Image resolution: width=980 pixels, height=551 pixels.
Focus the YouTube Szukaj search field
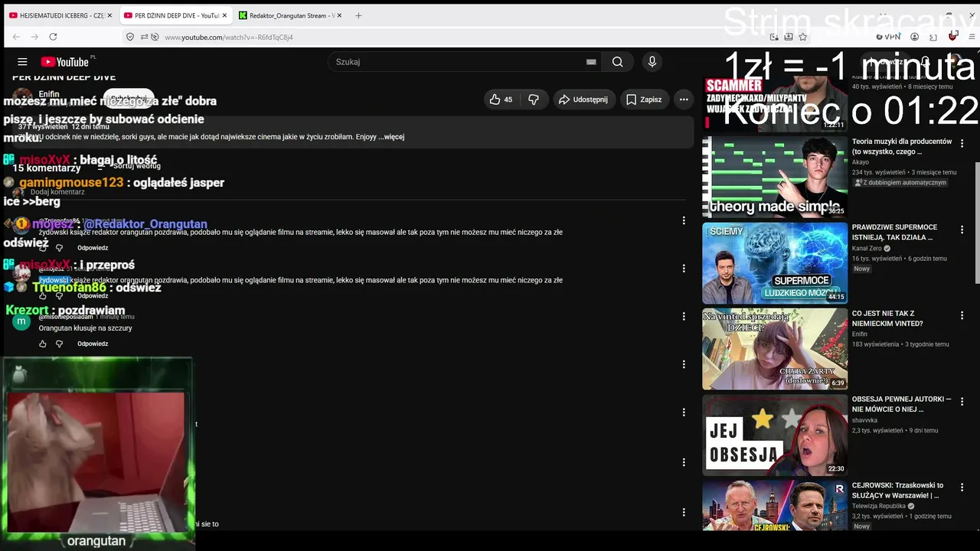pos(456,62)
